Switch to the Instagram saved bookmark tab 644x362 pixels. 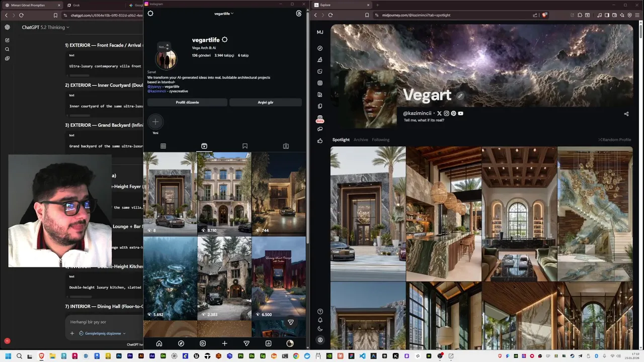tap(245, 146)
